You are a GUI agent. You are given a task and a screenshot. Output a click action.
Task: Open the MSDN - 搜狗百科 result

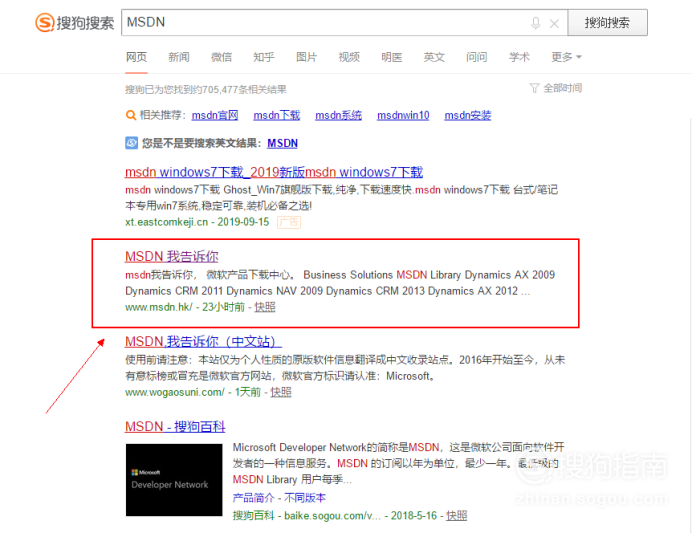175,427
